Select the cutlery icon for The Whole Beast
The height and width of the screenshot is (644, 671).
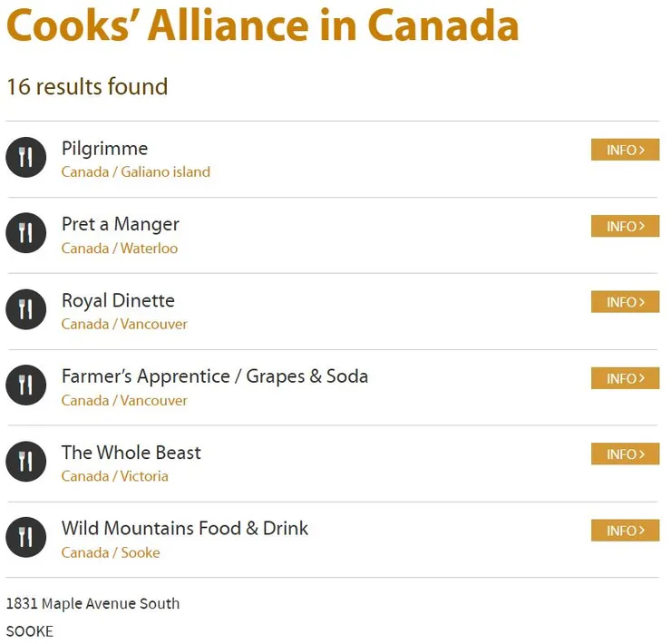click(25, 463)
